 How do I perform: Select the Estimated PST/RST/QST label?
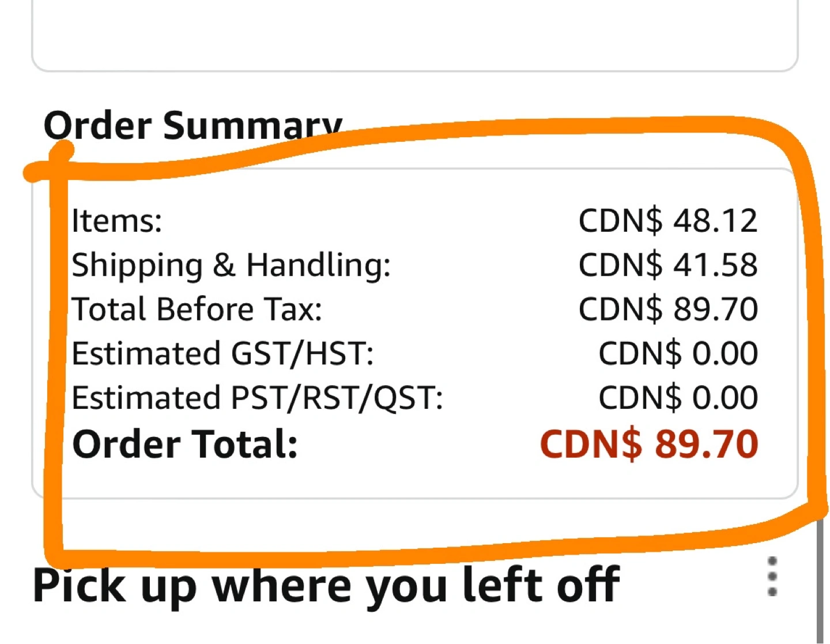pos(257,398)
